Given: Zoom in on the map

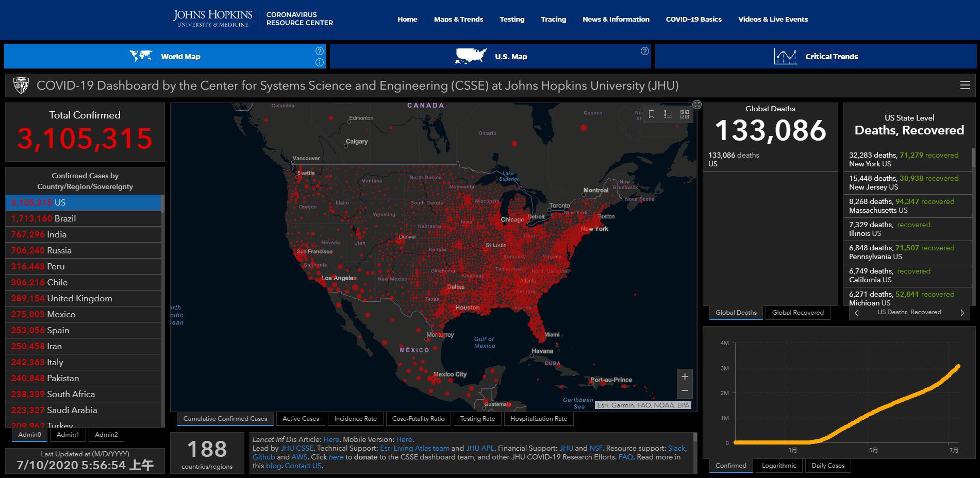Looking at the screenshot, I should click(685, 377).
